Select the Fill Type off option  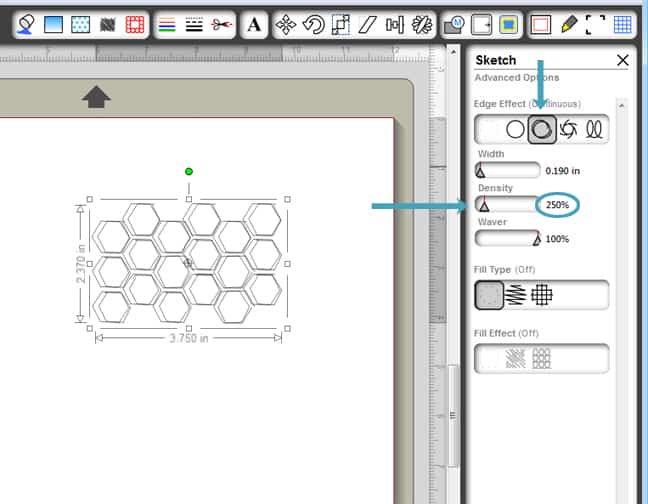[489, 295]
